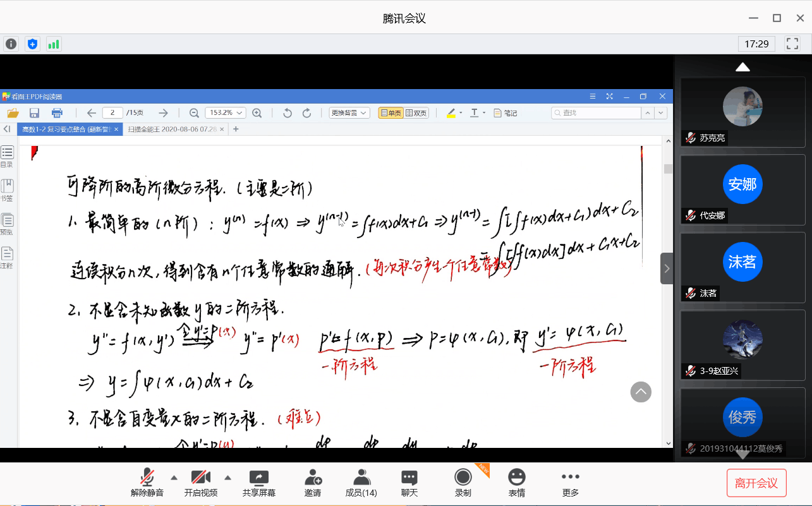Image resolution: width=812 pixels, height=506 pixels.
Task: Expand video options arrow beside 开启视频
Action: coord(228,477)
